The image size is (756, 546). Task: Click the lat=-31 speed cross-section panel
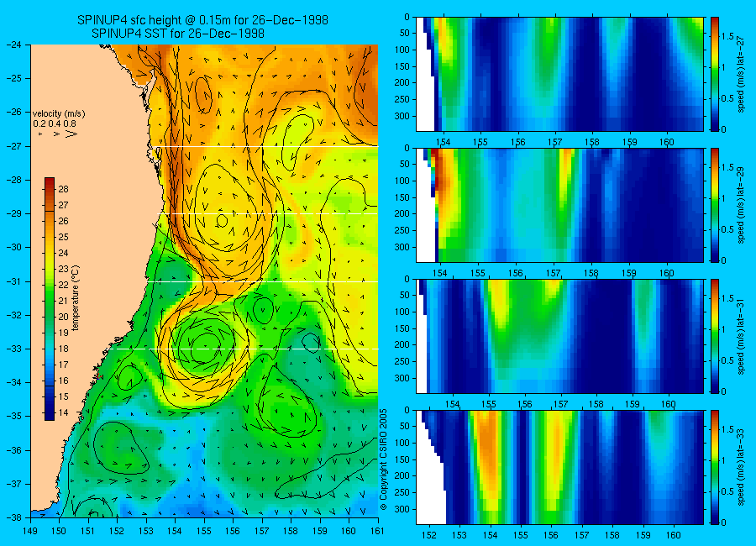pos(559,336)
